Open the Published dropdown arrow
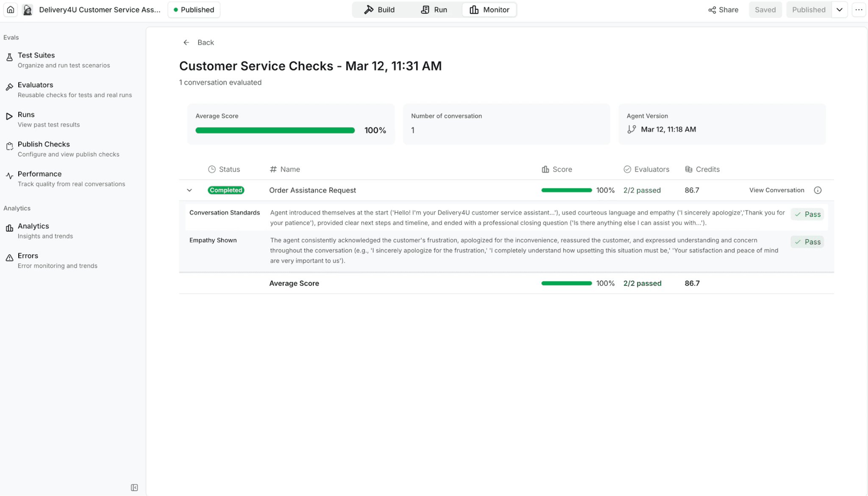Image resolution: width=868 pixels, height=496 pixels. [839, 10]
